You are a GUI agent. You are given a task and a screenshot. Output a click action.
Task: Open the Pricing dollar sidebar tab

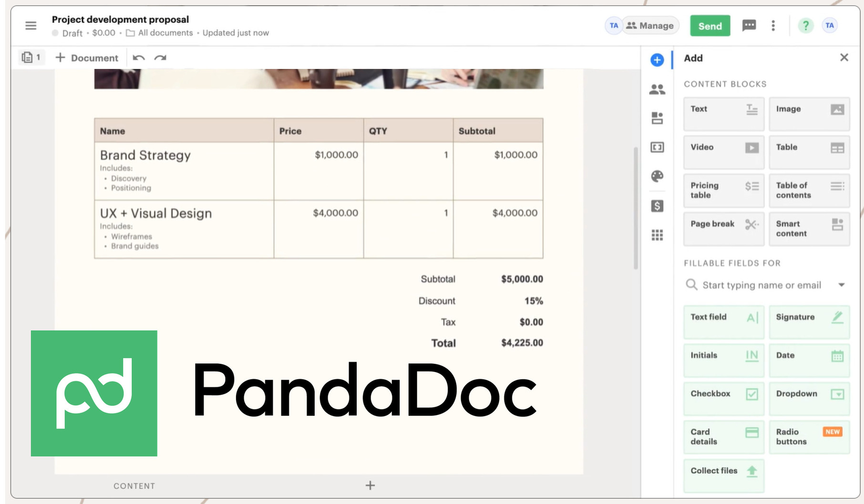point(657,206)
